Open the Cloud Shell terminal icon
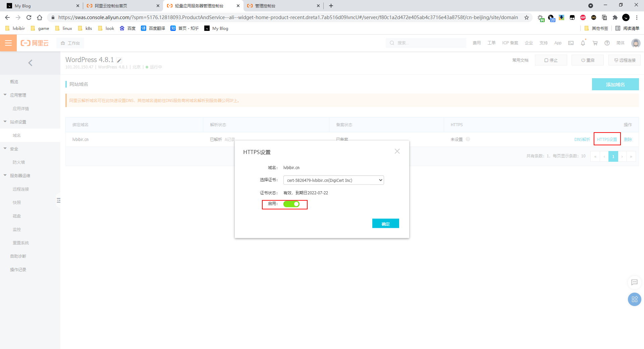 click(571, 43)
